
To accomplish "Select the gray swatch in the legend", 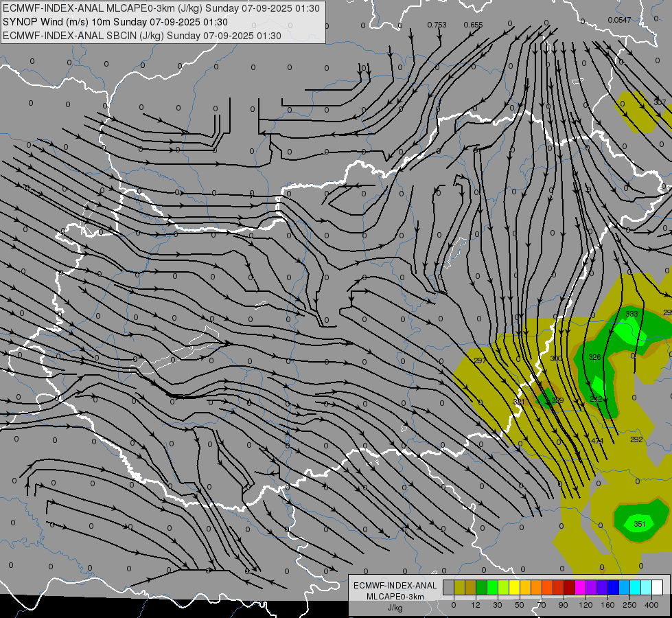I will [449, 587].
